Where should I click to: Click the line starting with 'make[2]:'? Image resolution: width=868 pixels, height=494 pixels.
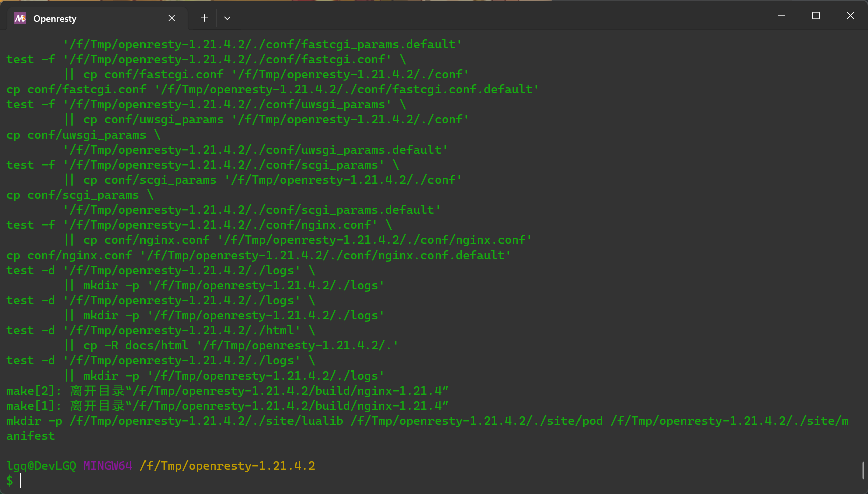(x=227, y=391)
